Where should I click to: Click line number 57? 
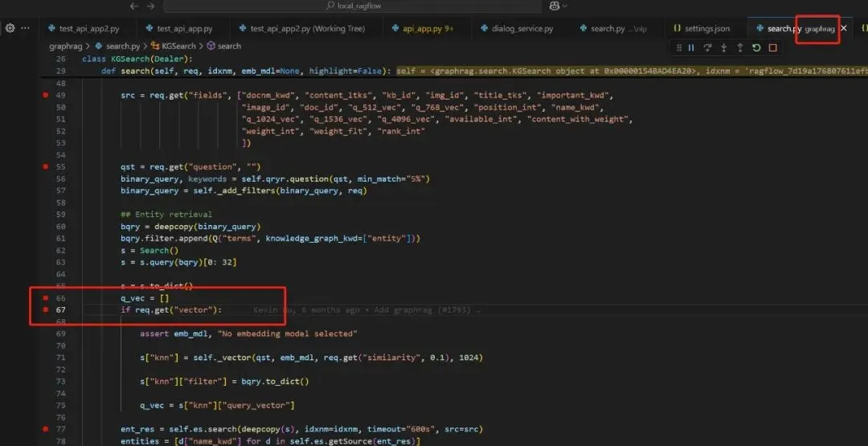[61, 191]
